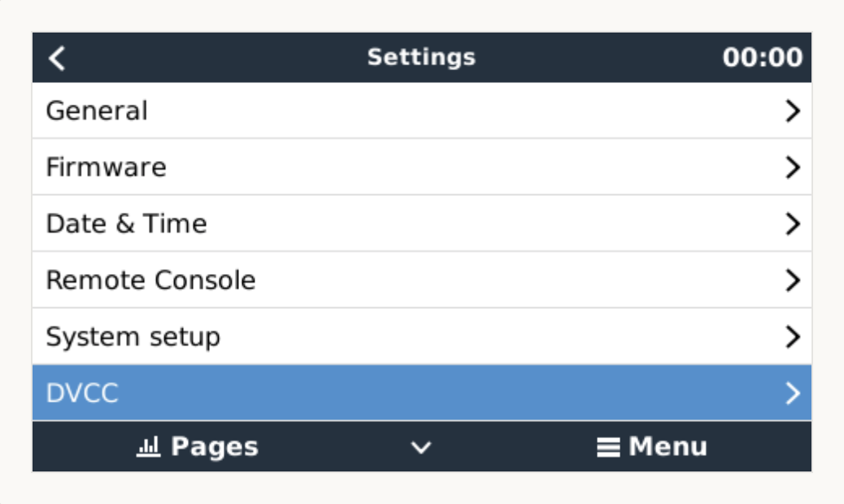844x504 pixels.
Task: Click the arrow next to Date & Time
Action: [x=793, y=224]
